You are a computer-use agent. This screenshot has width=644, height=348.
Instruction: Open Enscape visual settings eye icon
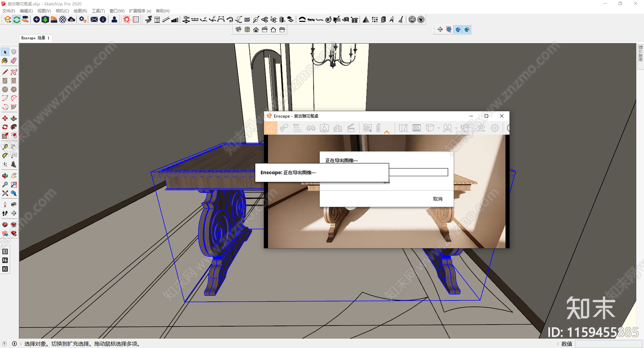click(481, 128)
